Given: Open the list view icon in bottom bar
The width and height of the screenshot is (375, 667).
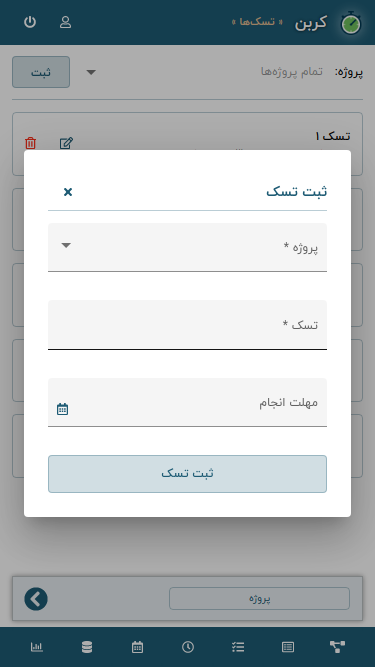Looking at the screenshot, I should (x=288, y=647).
